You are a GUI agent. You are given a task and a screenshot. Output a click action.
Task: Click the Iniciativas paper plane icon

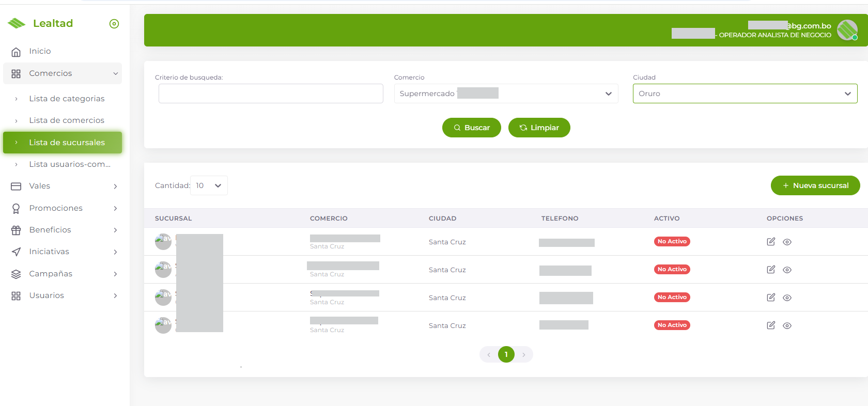(16, 252)
